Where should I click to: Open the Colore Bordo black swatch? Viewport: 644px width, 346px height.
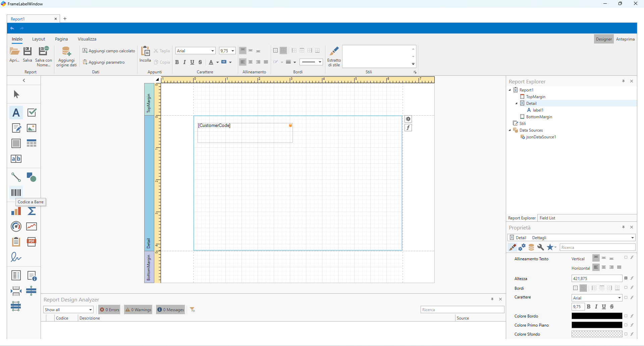[x=597, y=316]
